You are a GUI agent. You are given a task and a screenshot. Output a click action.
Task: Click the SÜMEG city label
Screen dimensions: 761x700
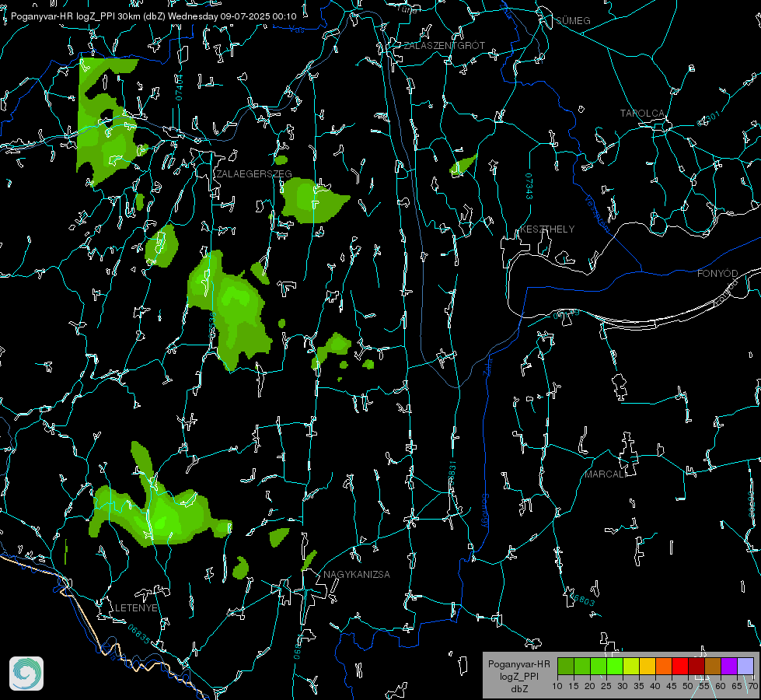[573, 21]
